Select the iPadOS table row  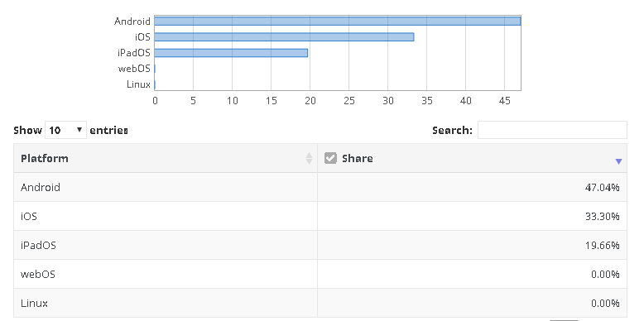click(x=320, y=245)
